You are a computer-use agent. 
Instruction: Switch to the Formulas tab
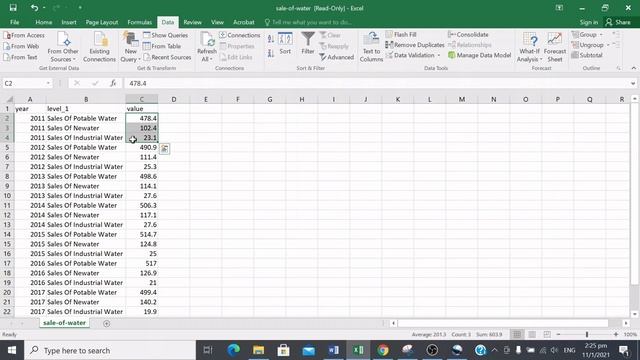pyautogui.click(x=140, y=22)
